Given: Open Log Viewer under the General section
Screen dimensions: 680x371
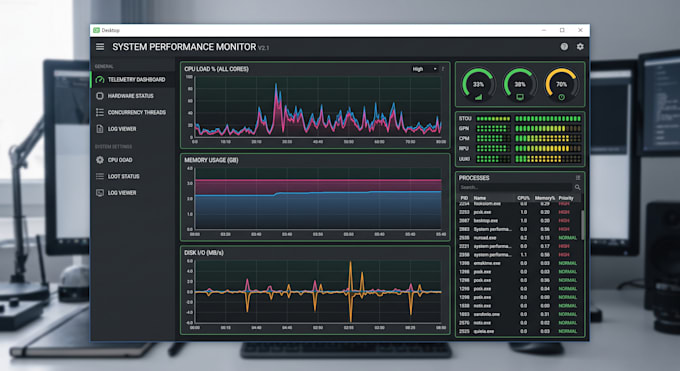Looking at the screenshot, I should [132, 129].
